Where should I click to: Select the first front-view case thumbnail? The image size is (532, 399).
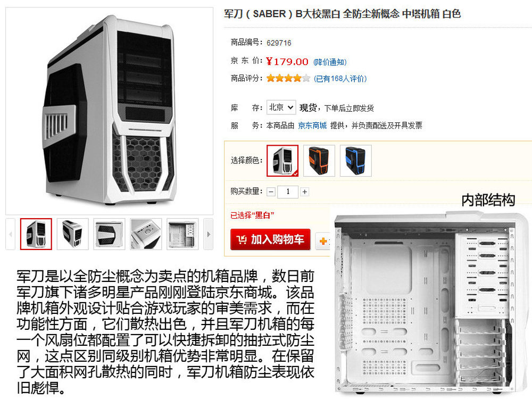pyautogui.click(x=36, y=234)
